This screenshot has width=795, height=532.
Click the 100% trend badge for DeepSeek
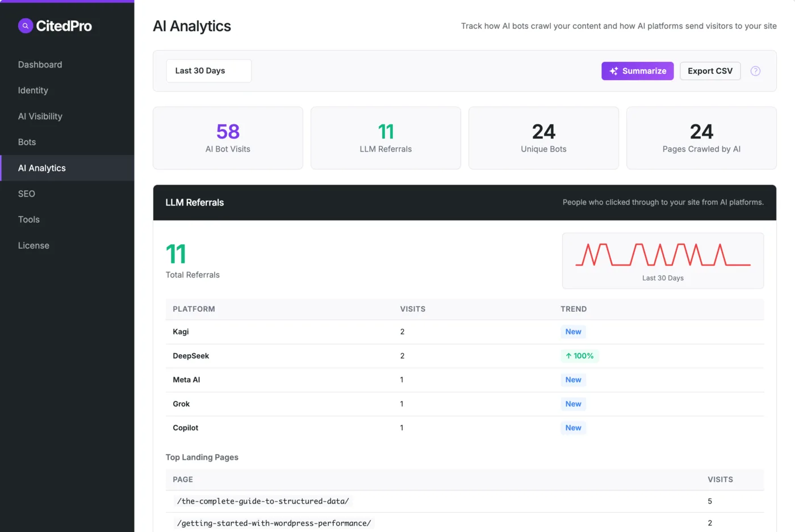pos(579,356)
